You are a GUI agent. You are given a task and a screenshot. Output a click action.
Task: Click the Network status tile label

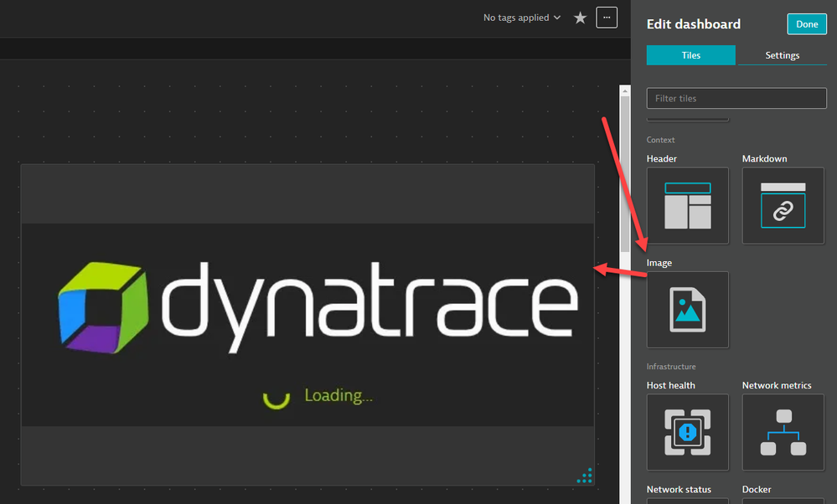coord(679,490)
